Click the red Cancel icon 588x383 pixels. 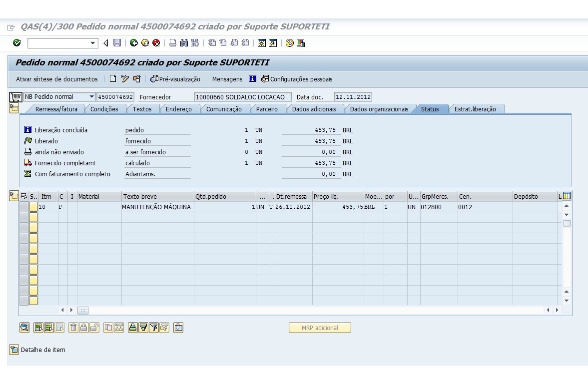[156, 43]
